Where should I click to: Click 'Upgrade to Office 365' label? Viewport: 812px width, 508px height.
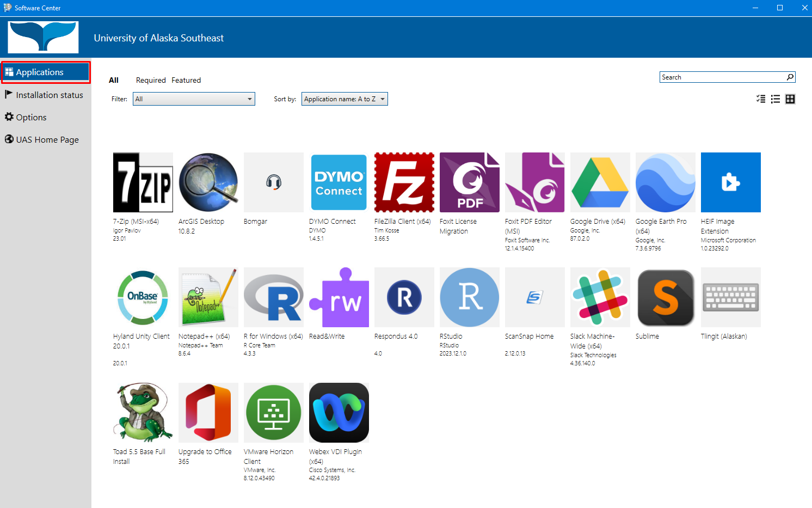point(205,456)
